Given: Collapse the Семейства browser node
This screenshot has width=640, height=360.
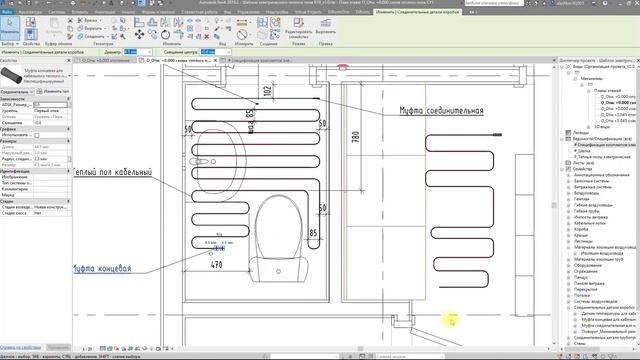Looking at the screenshot, I should click(x=562, y=169).
